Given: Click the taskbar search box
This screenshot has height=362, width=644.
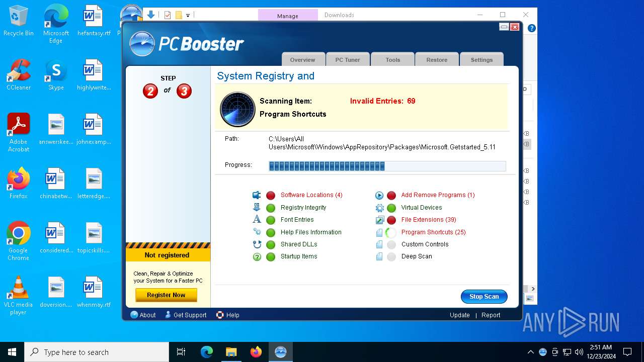Looking at the screenshot, I should 97,352.
